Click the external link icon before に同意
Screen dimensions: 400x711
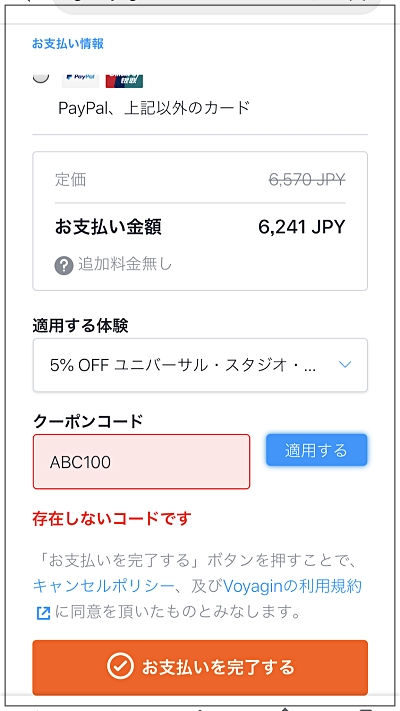coord(43,614)
